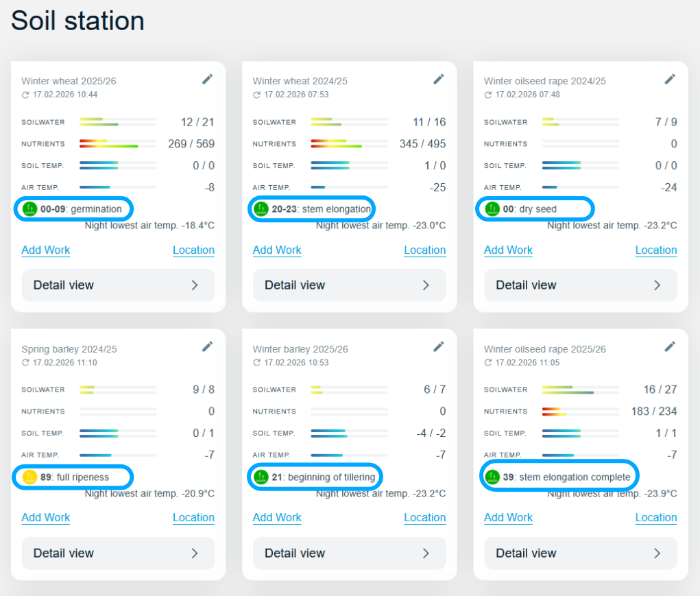700x596 pixels.
Task: Click soilwater bar on Winter oilseed rape 2025/26
Action: pos(580,390)
